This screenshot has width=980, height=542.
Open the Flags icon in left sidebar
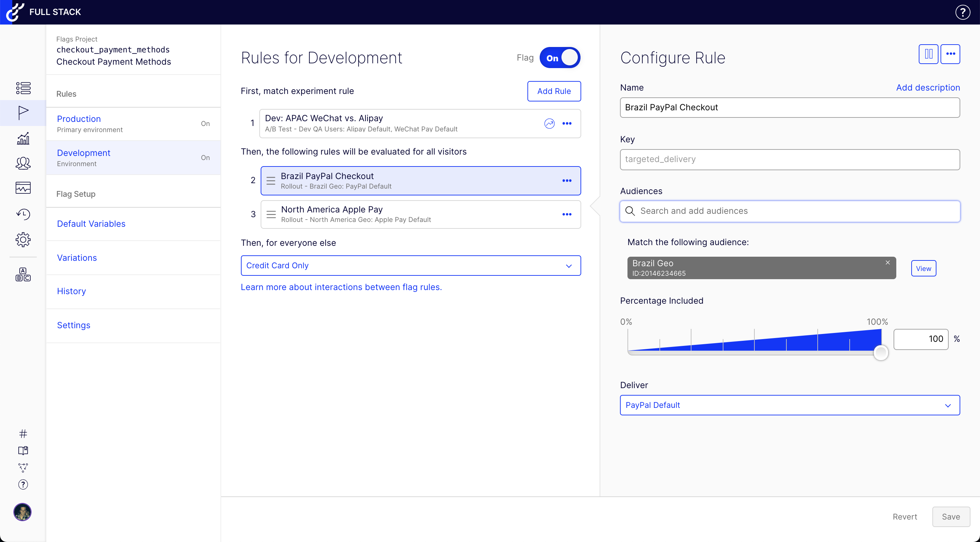23,113
